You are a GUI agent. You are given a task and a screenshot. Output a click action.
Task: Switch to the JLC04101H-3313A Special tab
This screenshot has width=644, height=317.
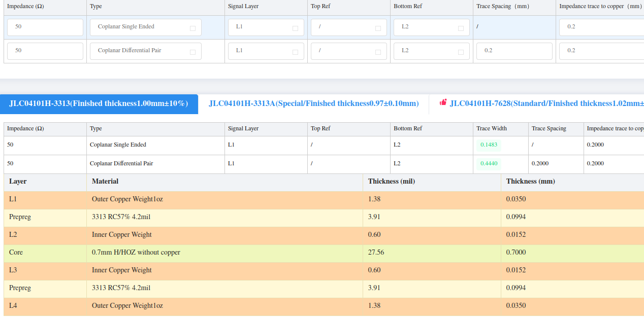point(313,104)
